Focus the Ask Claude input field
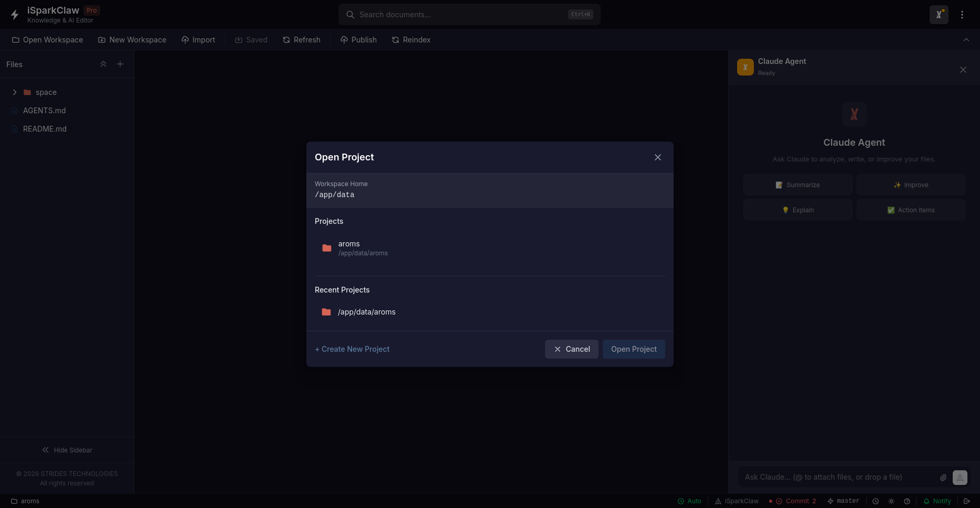 tap(838, 477)
